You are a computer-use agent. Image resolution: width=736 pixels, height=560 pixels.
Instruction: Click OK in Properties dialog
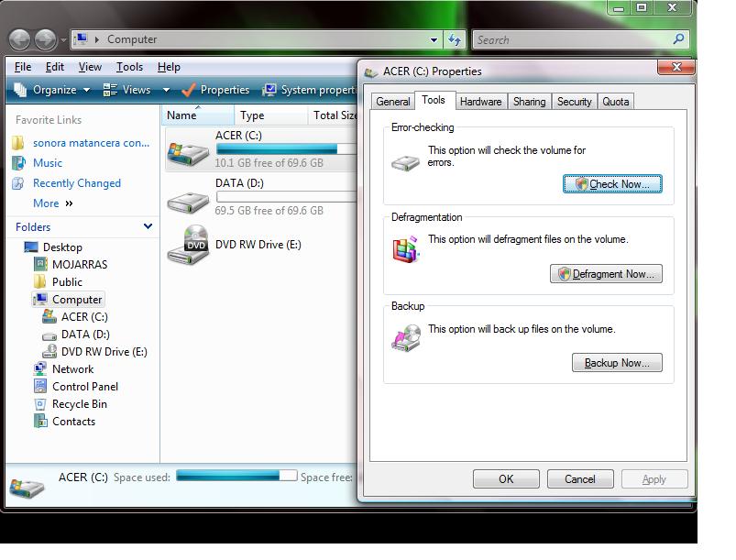[x=506, y=479]
